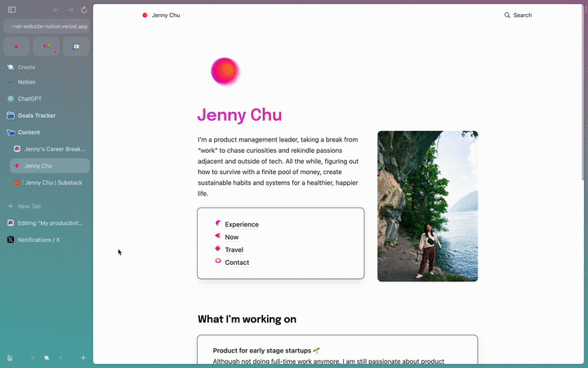Open Search in page header
The width and height of the screenshot is (588, 368).
pos(518,15)
